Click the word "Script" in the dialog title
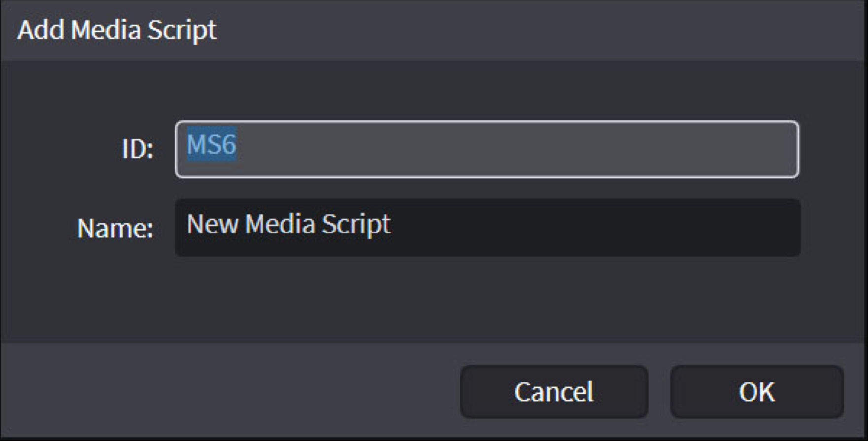Viewport: 868px width, 441px height. point(182,30)
